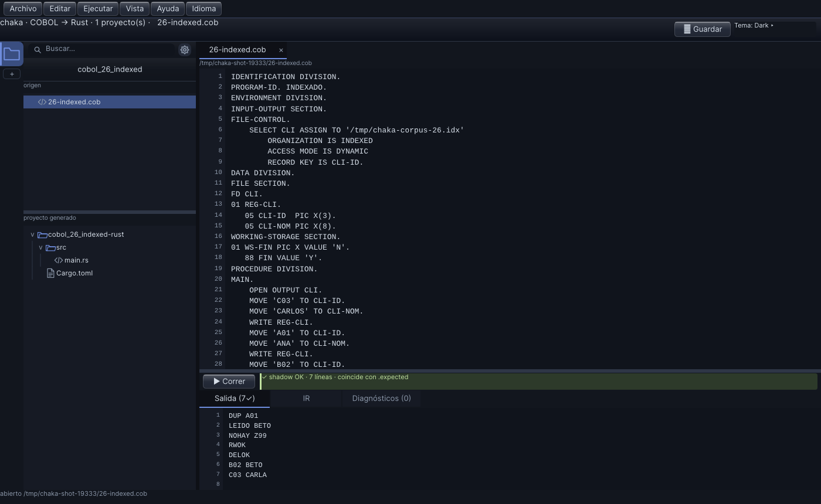Screen dimensions: 821x504
Task: Click the SELECT CLI ASSIGN TO line
Action: 357,130
